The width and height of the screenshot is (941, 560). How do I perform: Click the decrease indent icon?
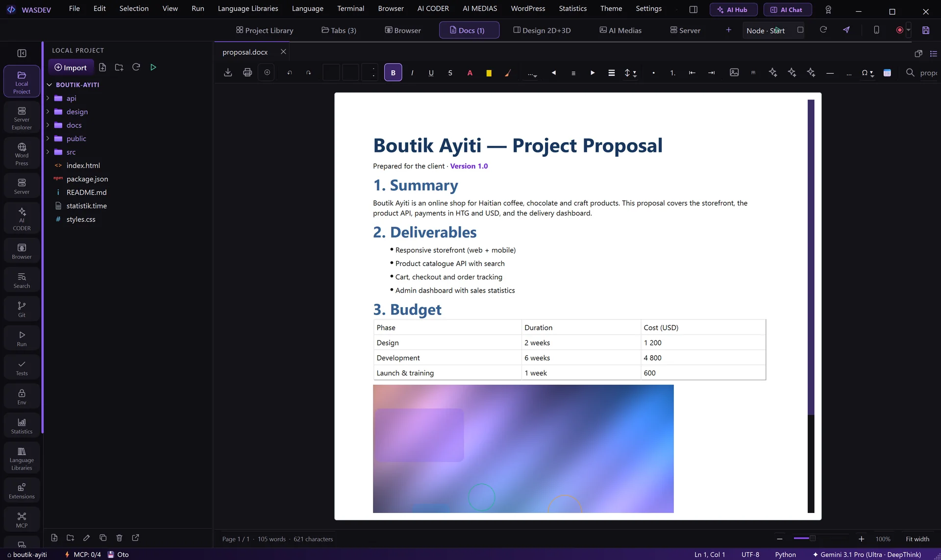(x=692, y=73)
